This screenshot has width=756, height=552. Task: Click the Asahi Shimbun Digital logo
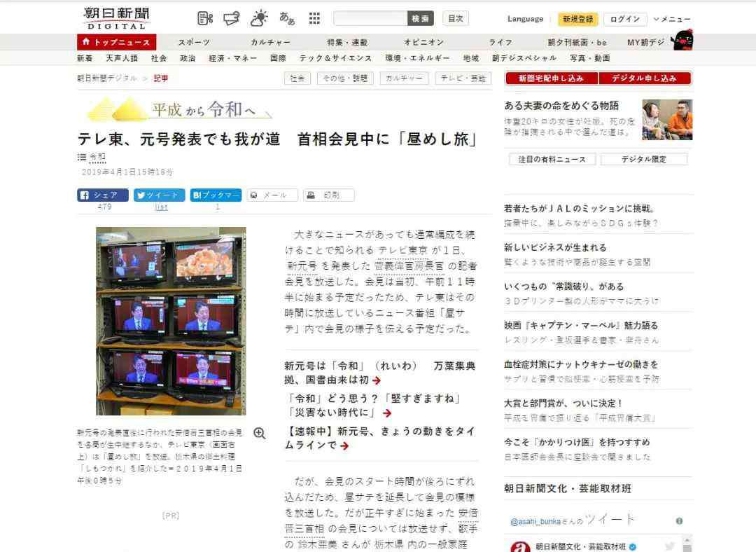(x=116, y=18)
